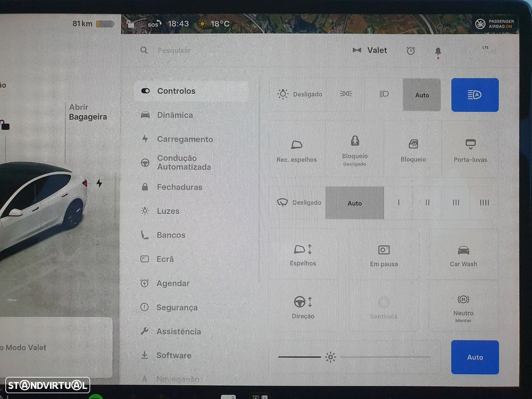This screenshot has height=399, width=532.
Task: Tap Abrir Bagageira to open the trunk
Action: point(88,112)
